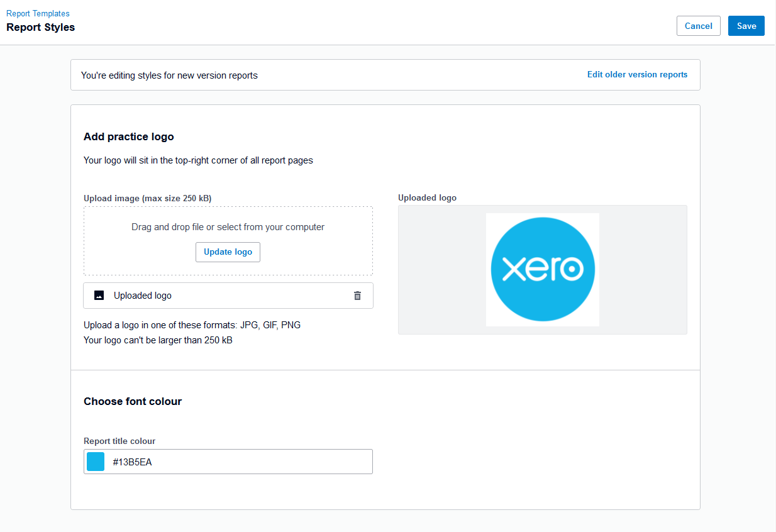Select the 'Choose font colour' section heading
776x532 pixels.
point(133,401)
